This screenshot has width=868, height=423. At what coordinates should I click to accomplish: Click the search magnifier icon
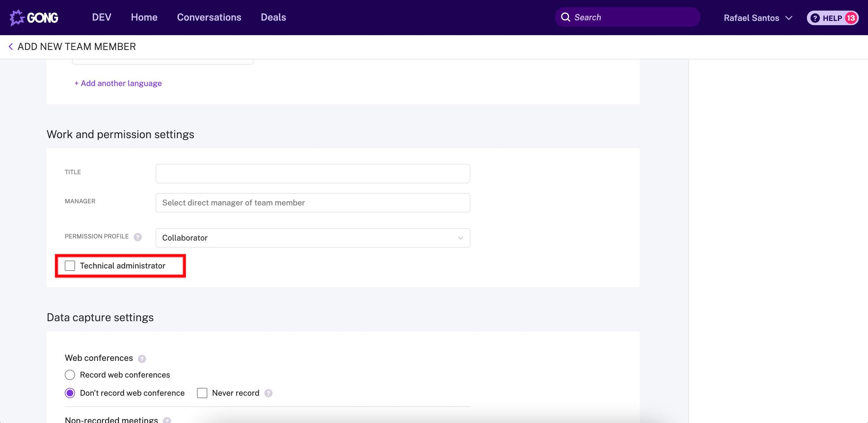point(565,18)
